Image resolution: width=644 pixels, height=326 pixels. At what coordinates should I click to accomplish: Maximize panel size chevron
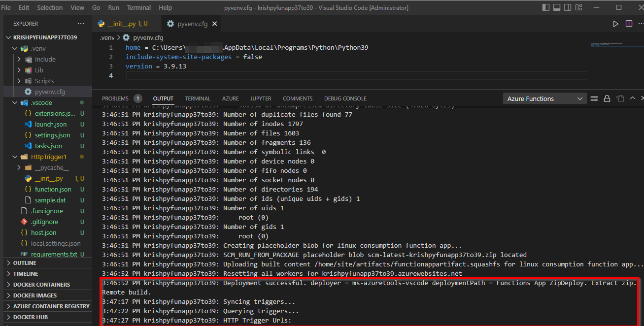pos(633,98)
